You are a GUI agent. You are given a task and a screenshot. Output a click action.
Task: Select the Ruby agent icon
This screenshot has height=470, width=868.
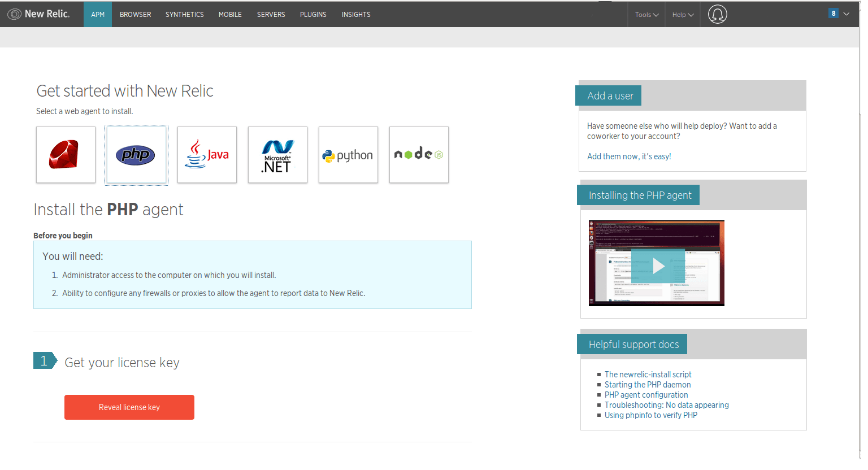tap(66, 155)
